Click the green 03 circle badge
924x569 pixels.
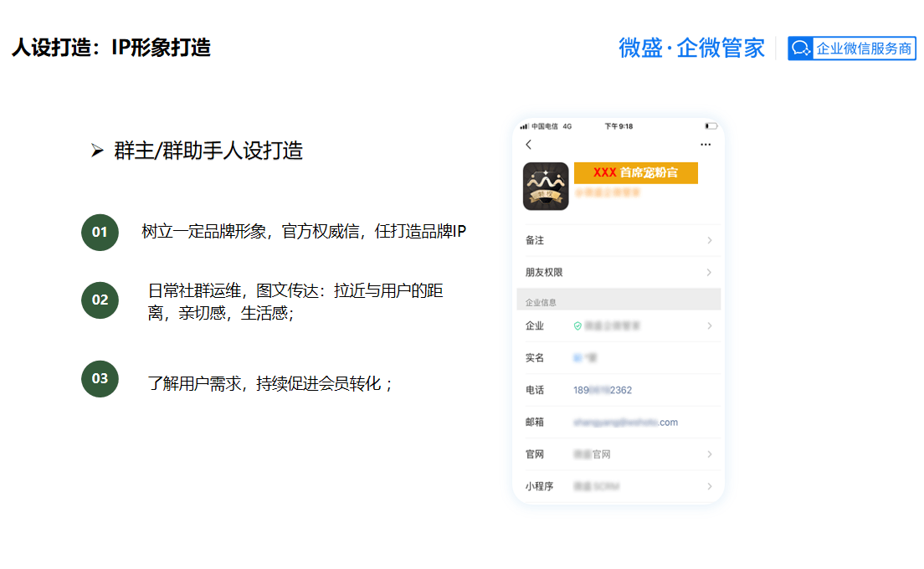100,378
